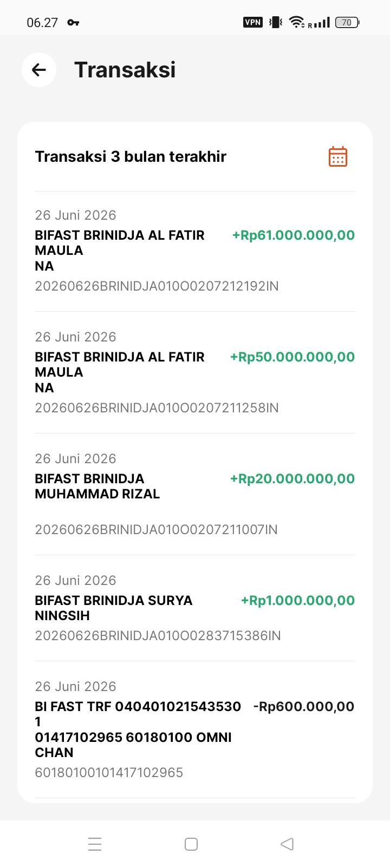Select the SURYA NINGSIH transaction
Viewport: 390px width, 868px height.
[x=195, y=608]
